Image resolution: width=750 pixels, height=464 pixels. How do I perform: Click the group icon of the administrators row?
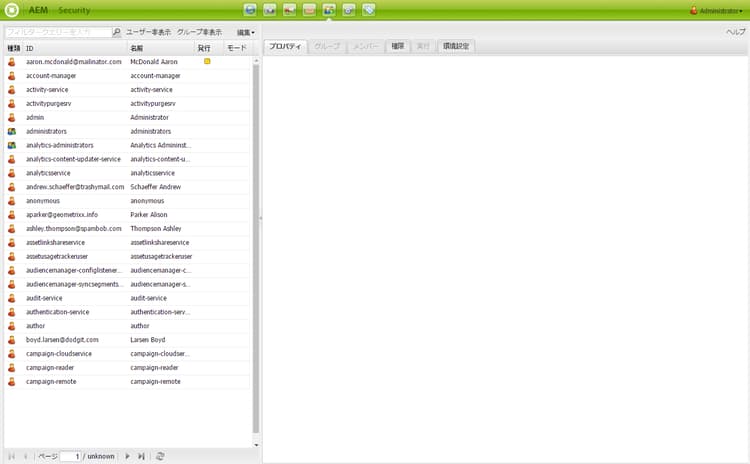click(x=11, y=131)
